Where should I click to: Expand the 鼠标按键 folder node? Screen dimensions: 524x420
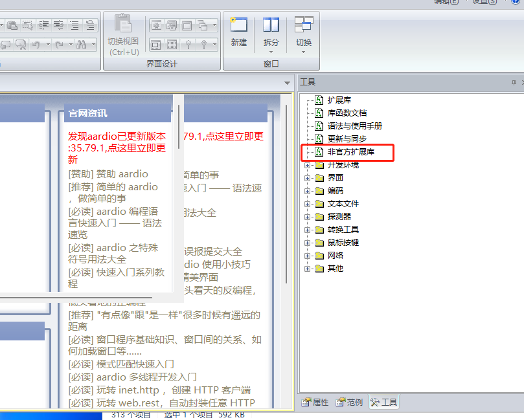(x=307, y=243)
